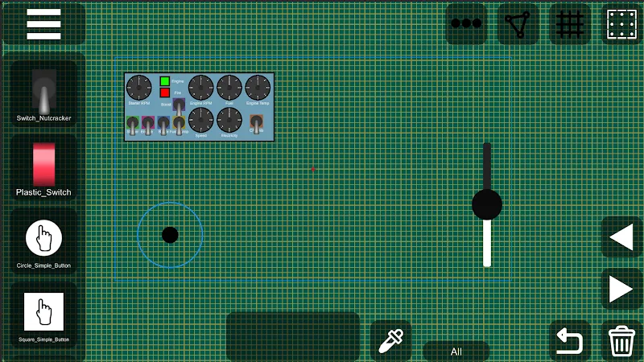644x362 pixels.
Task: Click the three-dots more options icon
Action: click(466, 24)
